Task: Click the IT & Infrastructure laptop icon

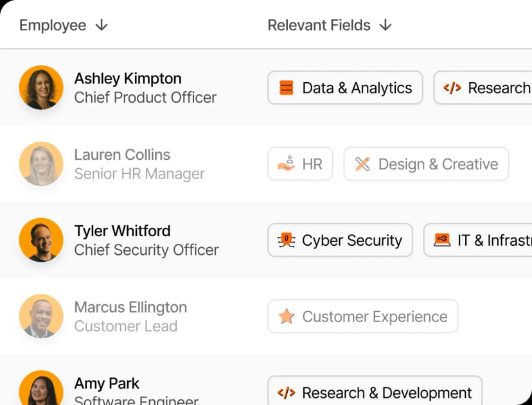Action: click(442, 241)
